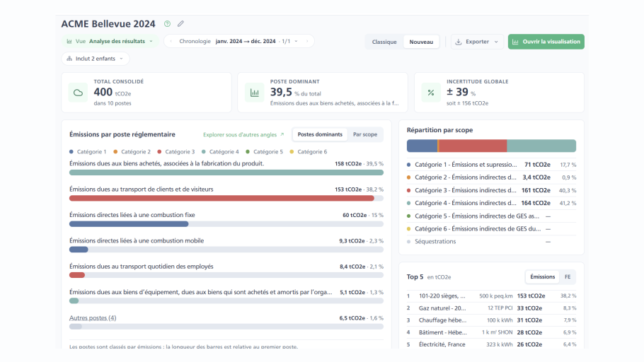Screen dimensions: 644x362
Task: Expand the Inclut 2 enfants dropdown
Action: point(96,59)
